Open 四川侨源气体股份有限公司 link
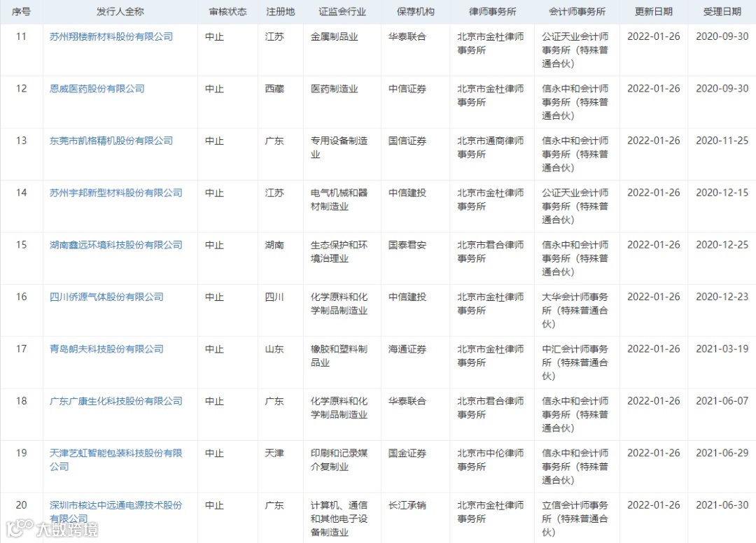The image size is (756, 543). pyautogui.click(x=106, y=297)
